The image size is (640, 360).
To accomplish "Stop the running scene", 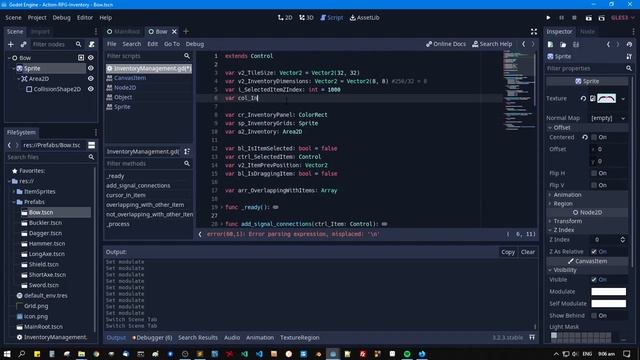I will [574, 18].
